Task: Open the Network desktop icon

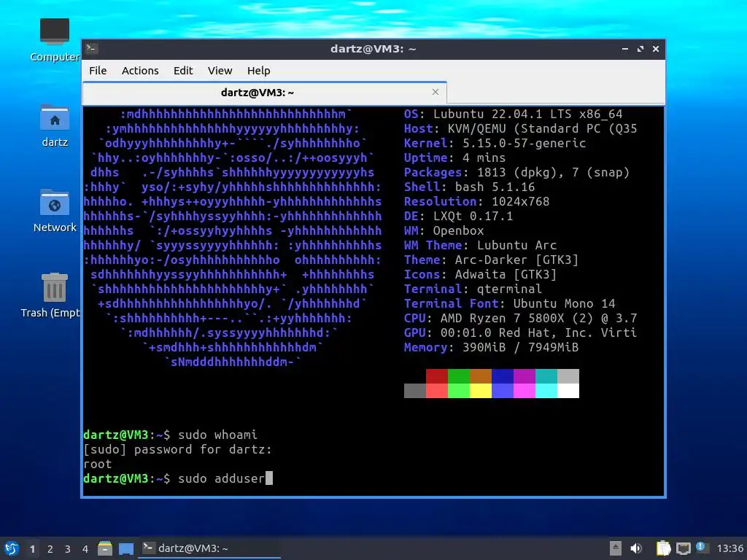Action: point(55,211)
